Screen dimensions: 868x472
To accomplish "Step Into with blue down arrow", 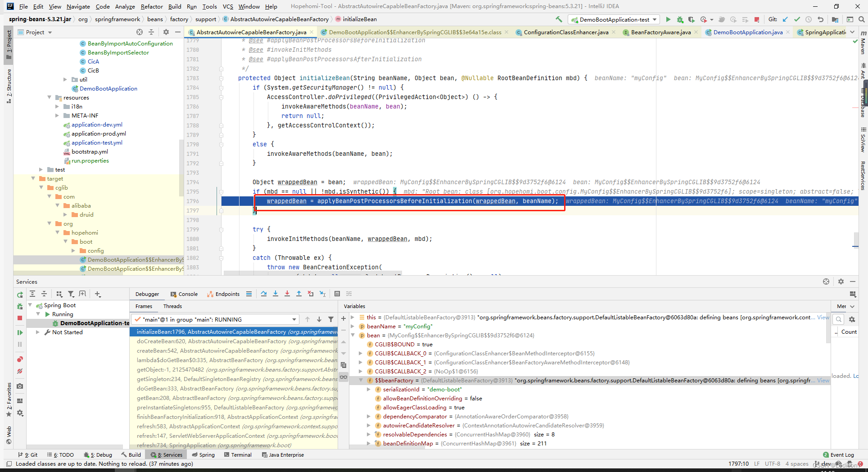I will [276, 294].
